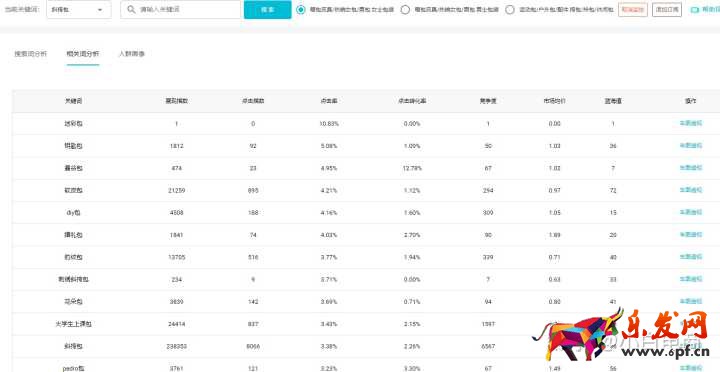Screen dimensions: 720x372
Task: Open the action link for the 软皮包 row
Action: (691, 190)
